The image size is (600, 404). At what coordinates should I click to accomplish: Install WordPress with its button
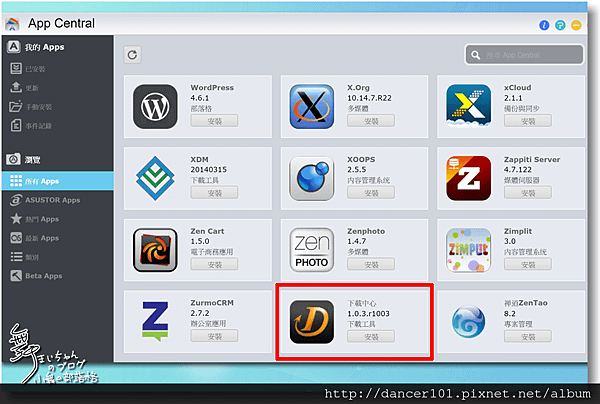[x=214, y=121]
